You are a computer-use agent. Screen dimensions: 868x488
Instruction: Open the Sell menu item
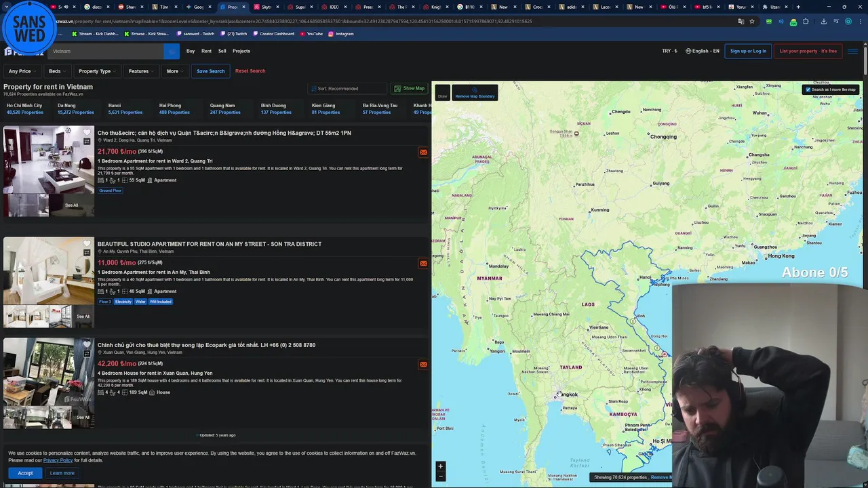click(x=222, y=51)
